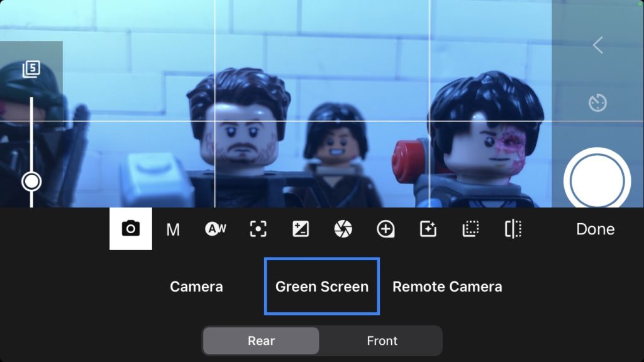Select the auto white balance icon
The height and width of the screenshot is (362, 644).
pos(215,229)
